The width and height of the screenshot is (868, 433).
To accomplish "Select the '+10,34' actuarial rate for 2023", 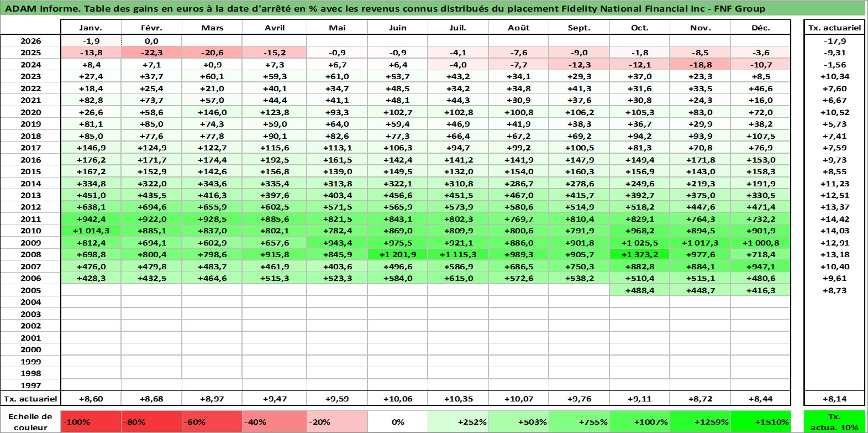I will pos(835,76).
